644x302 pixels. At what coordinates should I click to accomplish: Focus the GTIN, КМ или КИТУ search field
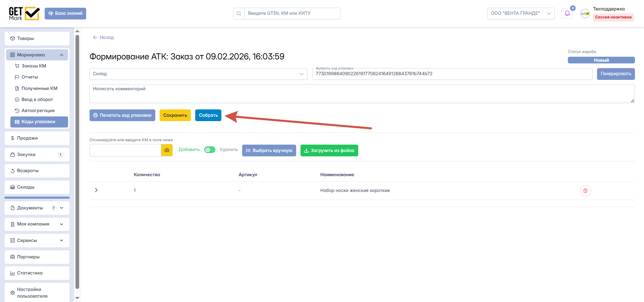click(292, 13)
